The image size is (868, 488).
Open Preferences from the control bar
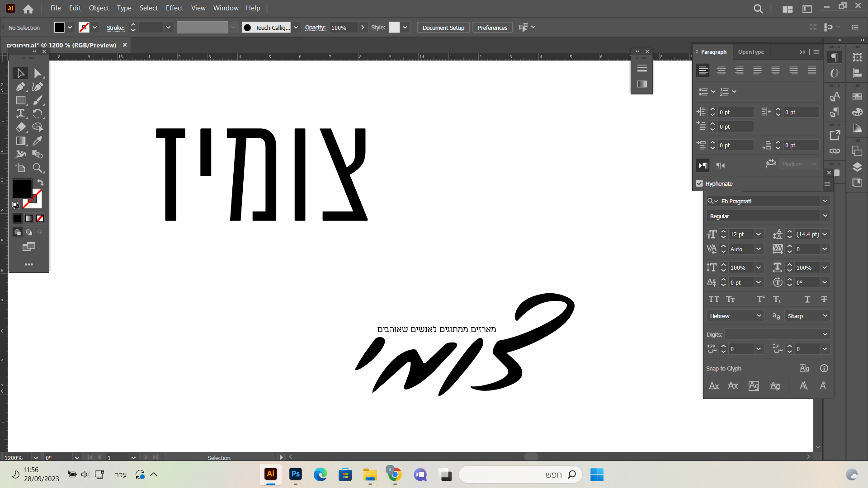click(492, 27)
